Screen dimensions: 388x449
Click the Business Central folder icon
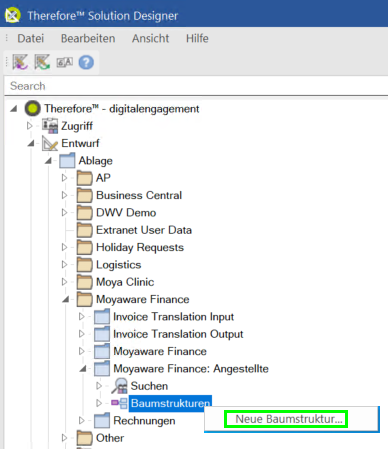click(85, 195)
